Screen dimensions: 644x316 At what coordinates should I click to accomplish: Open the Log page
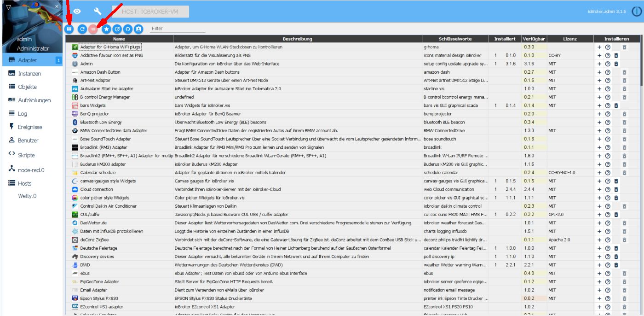[x=32, y=113]
